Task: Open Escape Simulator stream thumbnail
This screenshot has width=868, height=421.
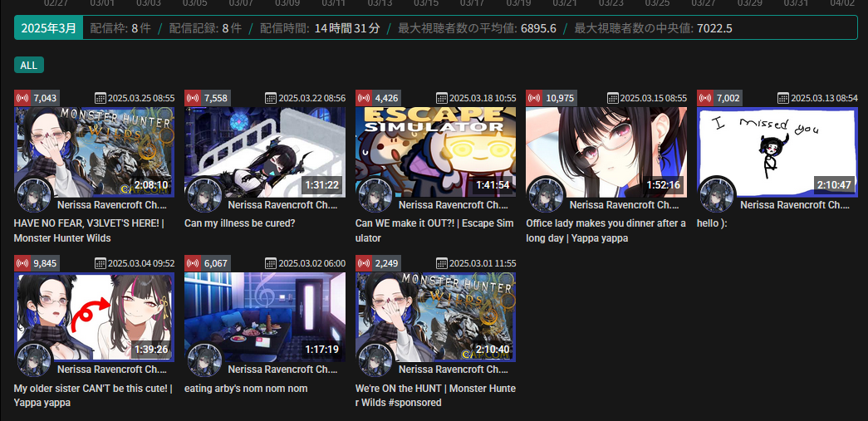Action: tap(435, 152)
